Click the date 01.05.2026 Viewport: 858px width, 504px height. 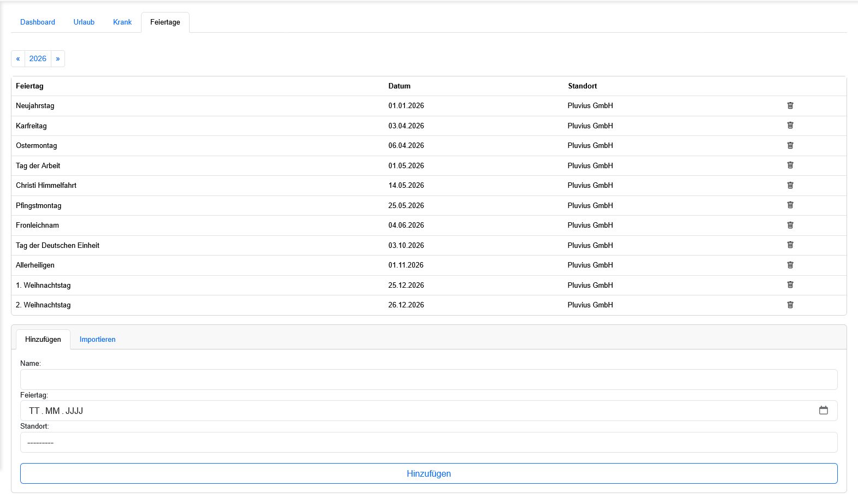(406, 165)
